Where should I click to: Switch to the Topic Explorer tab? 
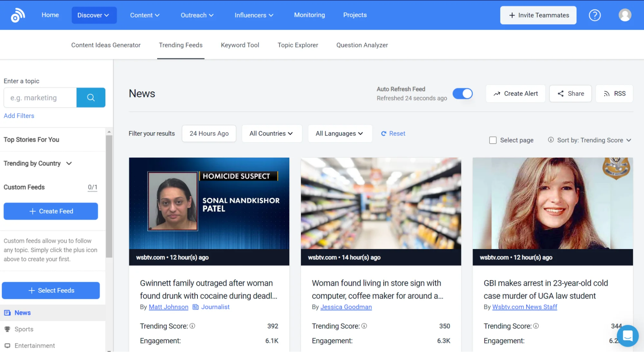(x=298, y=45)
